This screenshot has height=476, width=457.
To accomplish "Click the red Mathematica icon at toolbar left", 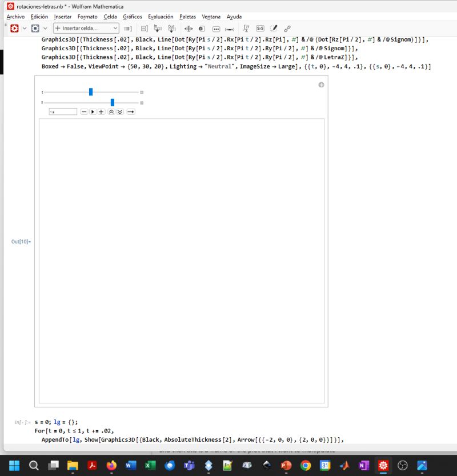I will 14,28.
